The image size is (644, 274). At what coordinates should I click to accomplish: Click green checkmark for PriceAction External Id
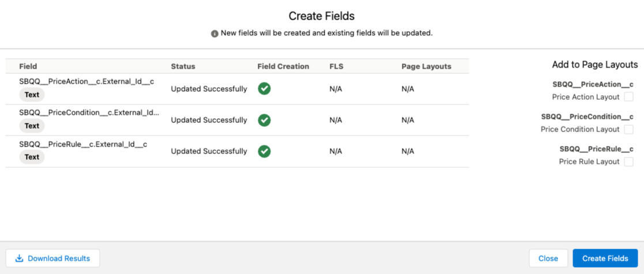pos(264,89)
